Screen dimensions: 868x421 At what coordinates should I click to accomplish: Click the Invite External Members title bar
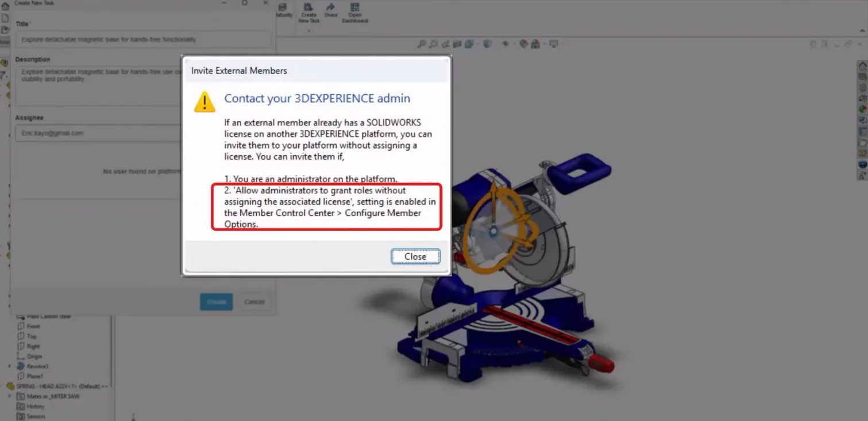(x=317, y=71)
